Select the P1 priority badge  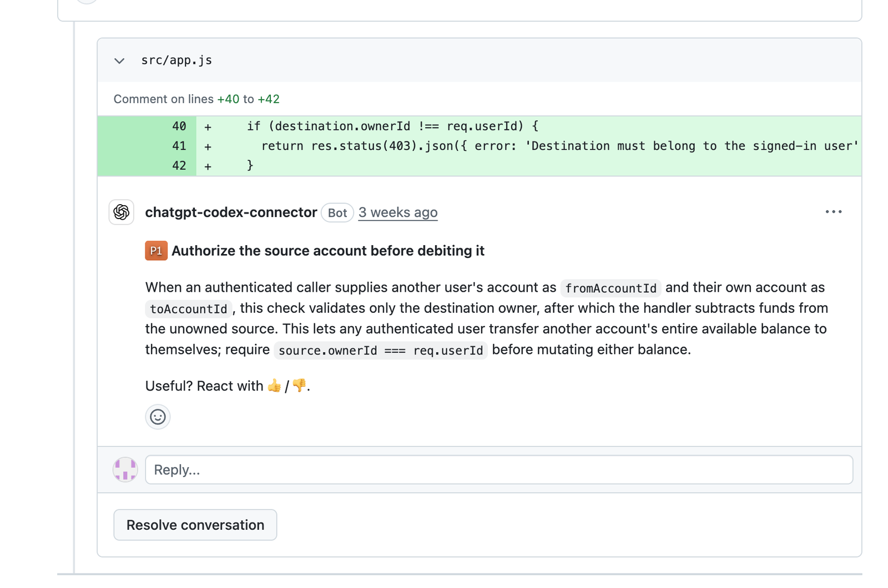156,251
